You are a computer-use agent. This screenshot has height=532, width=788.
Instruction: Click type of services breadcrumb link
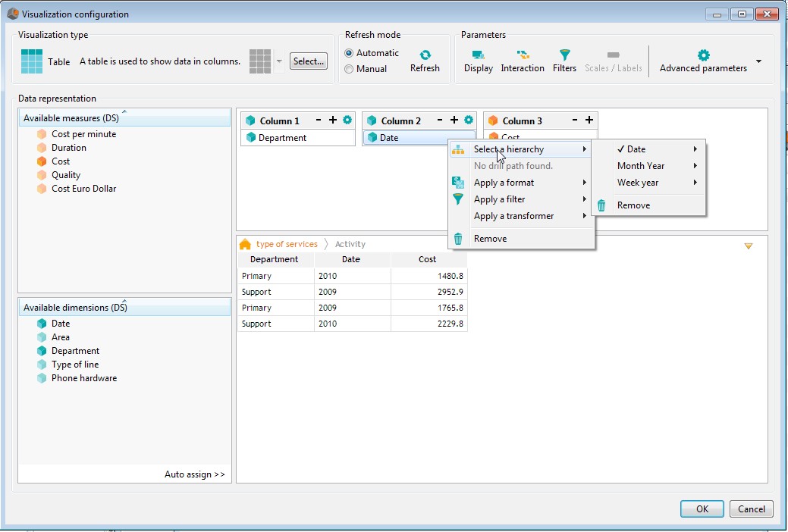coord(287,244)
